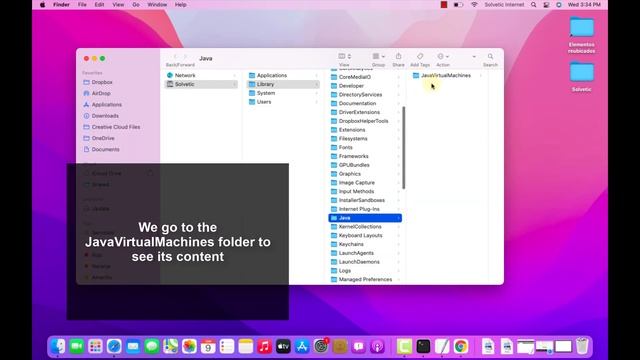
Task: Open the Edit menu
Action: [99, 5]
